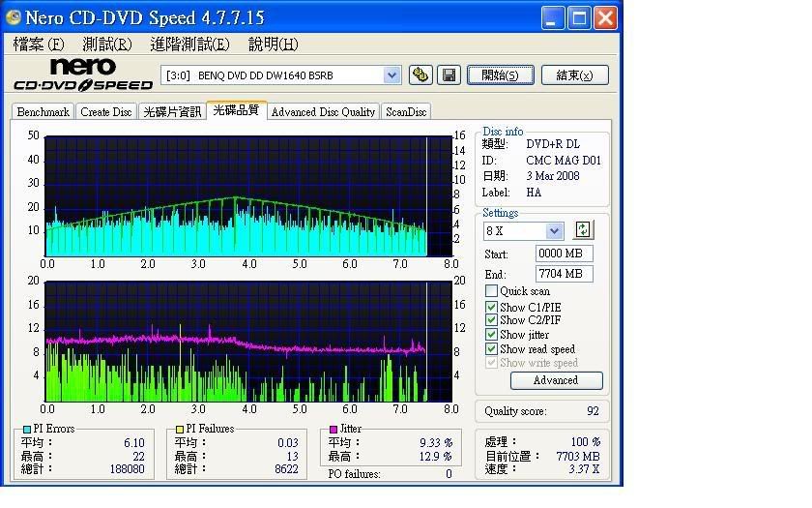The height and width of the screenshot is (508, 812).
Task: Switch to the Create Disc tab
Action: point(106,111)
